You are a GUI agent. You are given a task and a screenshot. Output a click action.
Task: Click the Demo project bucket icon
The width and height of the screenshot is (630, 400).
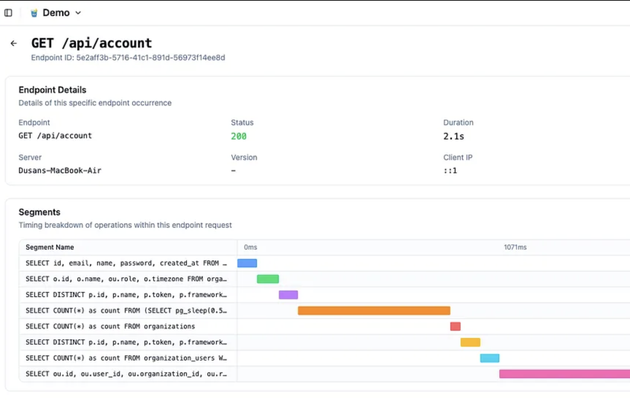pyautogui.click(x=34, y=13)
